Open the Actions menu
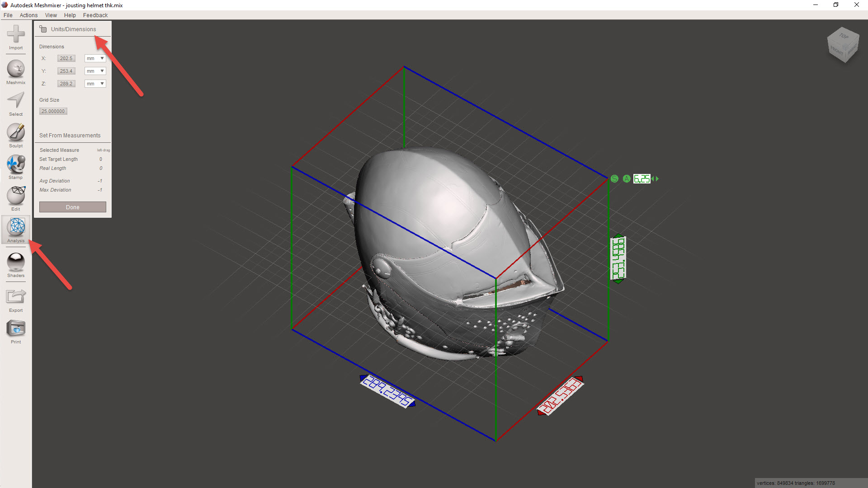This screenshot has height=488, width=868. coord(28,15)
